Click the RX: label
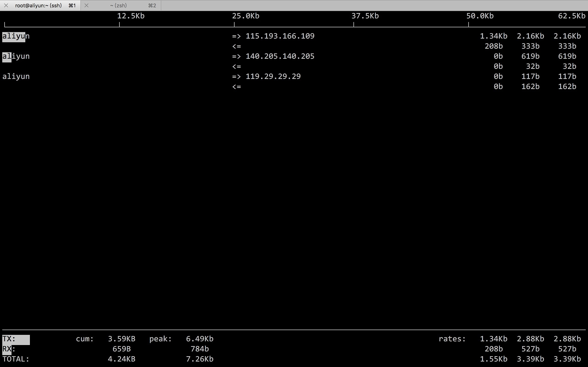588x367 pixels. click(x=9, y=349)
